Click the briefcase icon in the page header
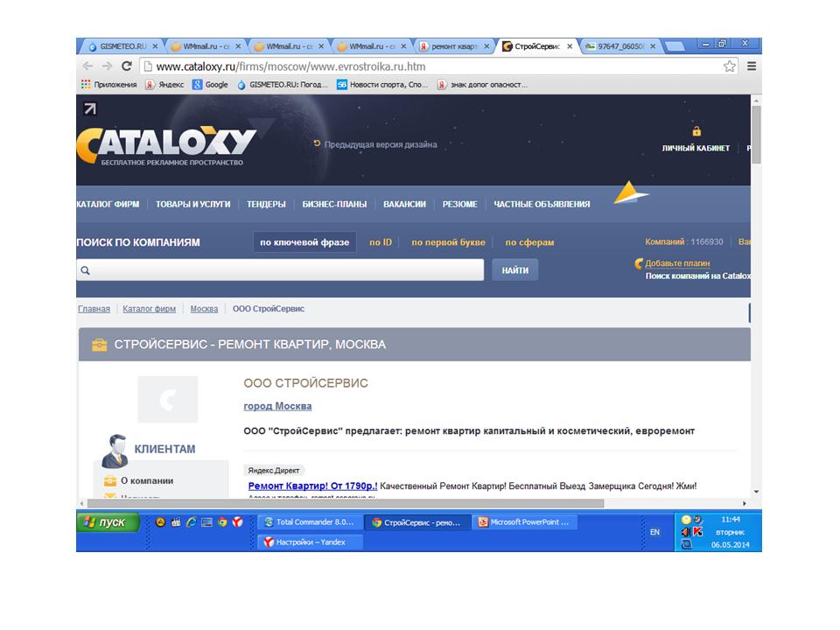 (x=99, y=345)
